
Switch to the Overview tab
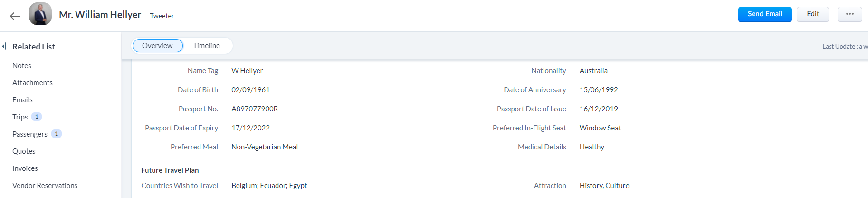pyautogui.click(x=157, y=46)
